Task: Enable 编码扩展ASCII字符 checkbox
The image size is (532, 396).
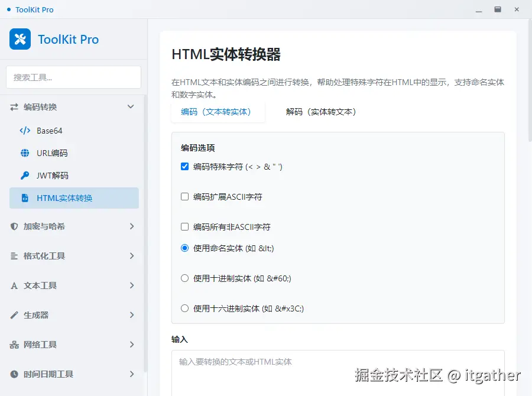Action: [184, 197]
